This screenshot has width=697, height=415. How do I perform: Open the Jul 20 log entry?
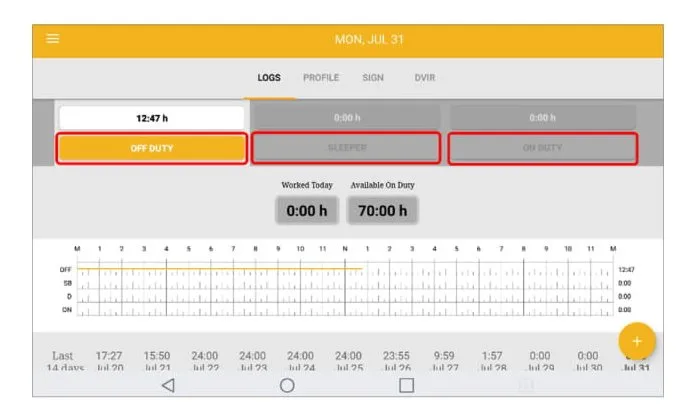point(109,361)
